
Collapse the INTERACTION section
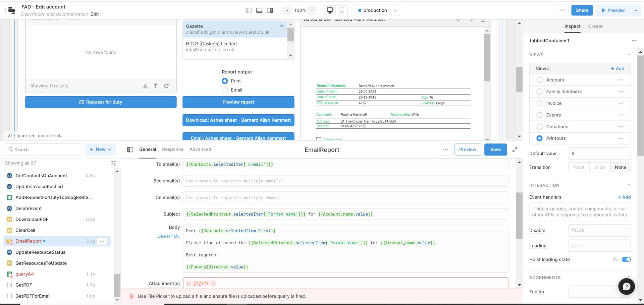(629, 185)
